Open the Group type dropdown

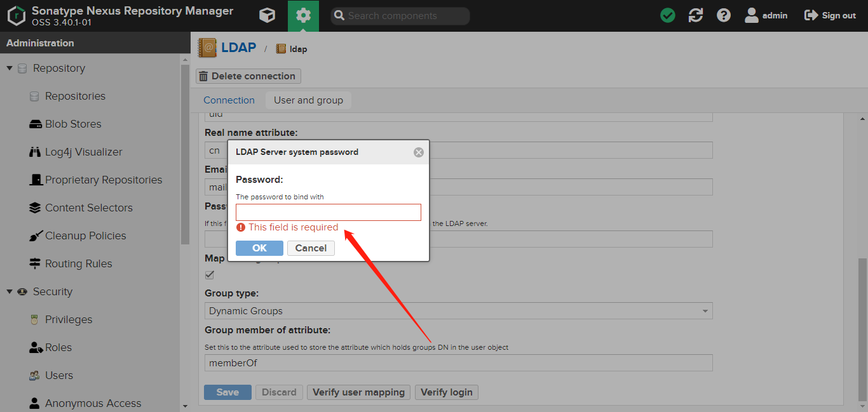point(705,311)
